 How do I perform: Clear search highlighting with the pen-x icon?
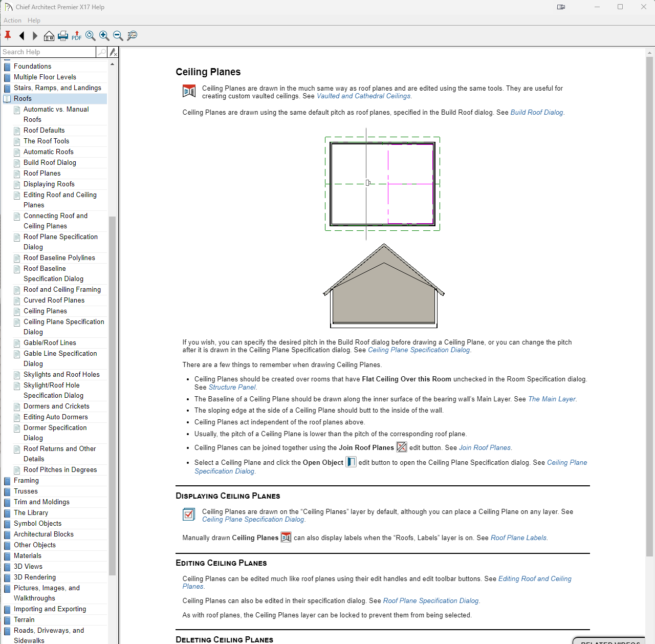click(x=114, y=52)
